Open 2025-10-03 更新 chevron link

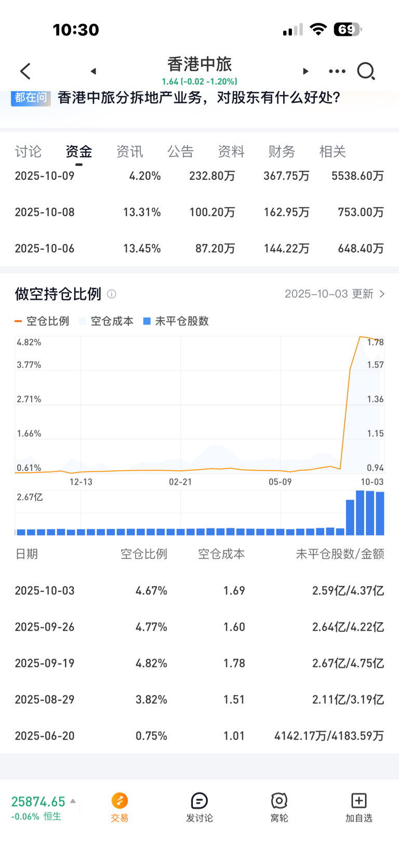click(x=335, y=294)
